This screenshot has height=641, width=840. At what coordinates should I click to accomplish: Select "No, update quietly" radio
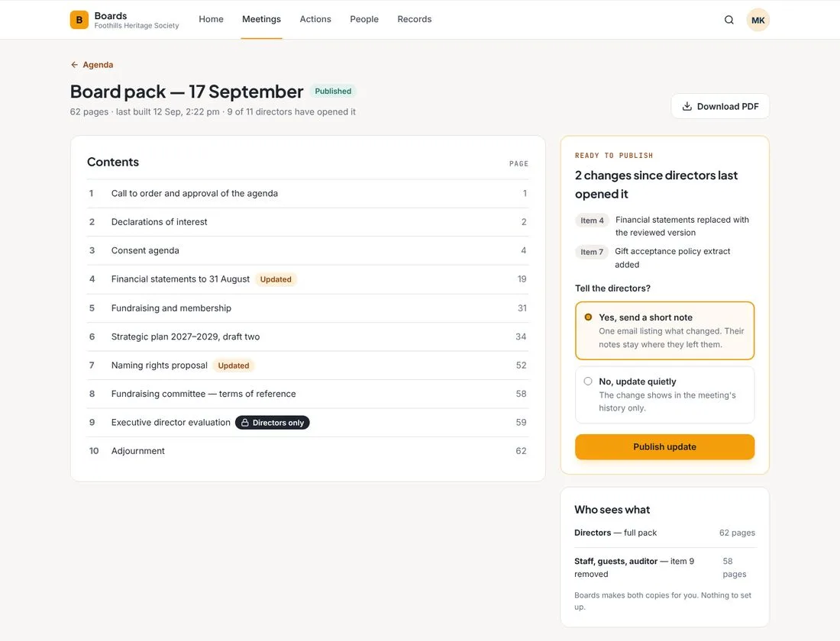tap(588, 382)
